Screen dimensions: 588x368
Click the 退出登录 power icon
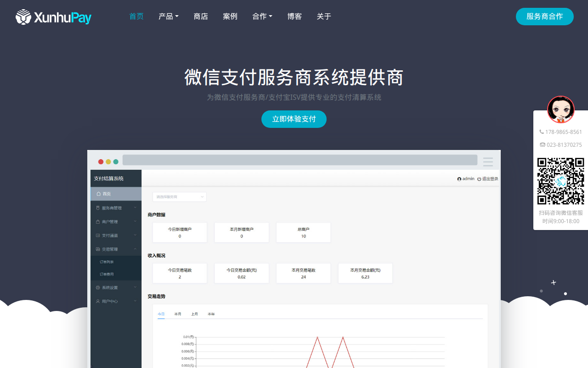(479, 179)
